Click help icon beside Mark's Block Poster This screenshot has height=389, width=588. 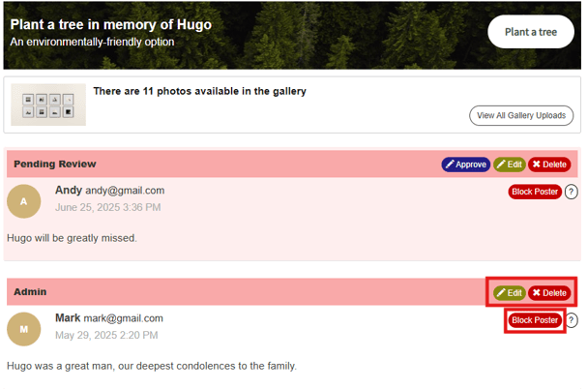click(571, 320)
